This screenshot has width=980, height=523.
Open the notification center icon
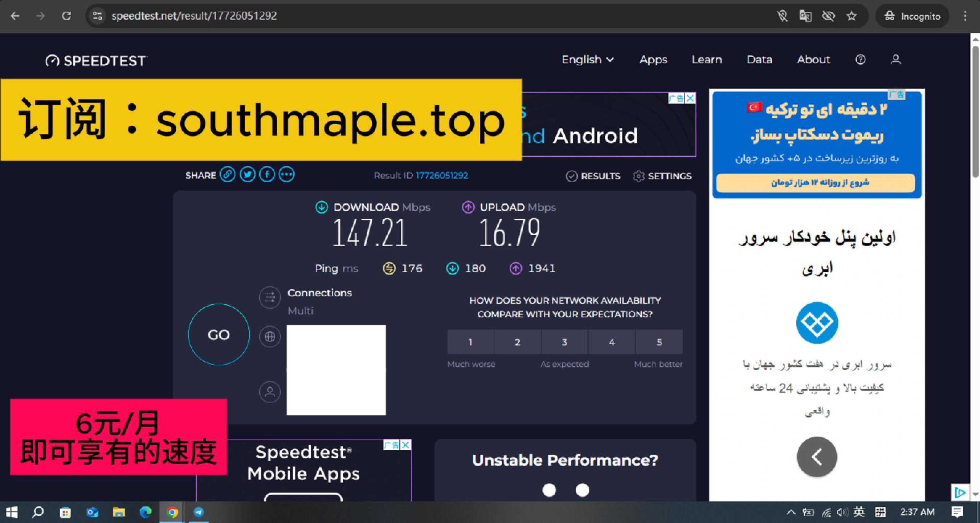coord(957,512)
